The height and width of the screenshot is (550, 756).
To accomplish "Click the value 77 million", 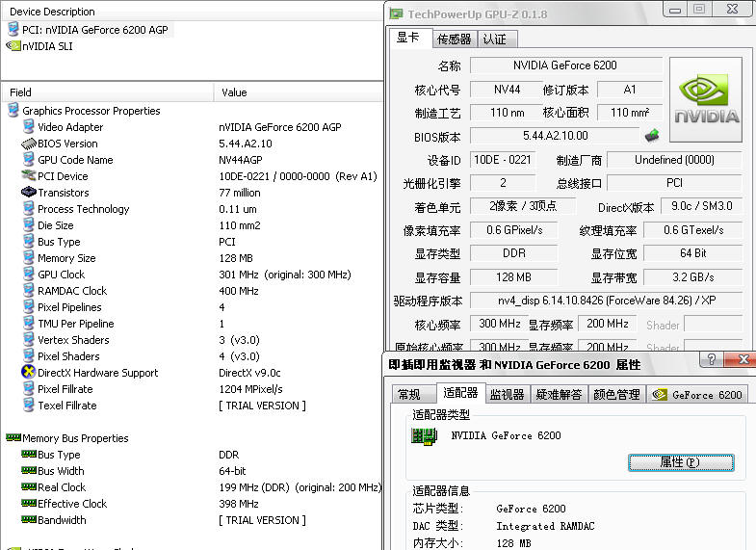I will (x=240, y=193).
